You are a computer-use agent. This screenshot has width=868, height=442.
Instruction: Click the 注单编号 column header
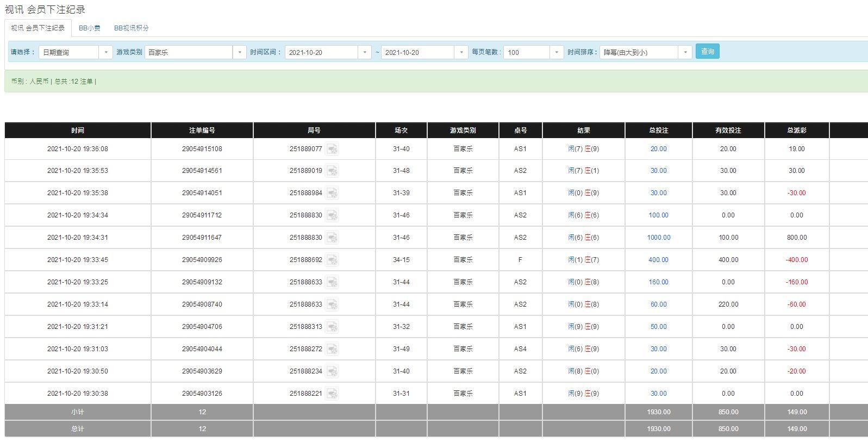coord(202,130)
